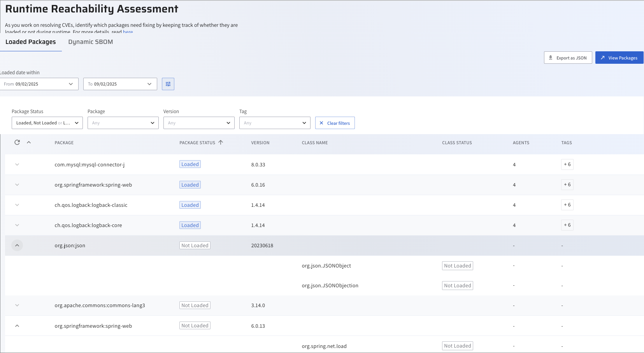Expand the com.mysql:mysql-connector-j row
The image size is (644, 353).
pos(17,164)
